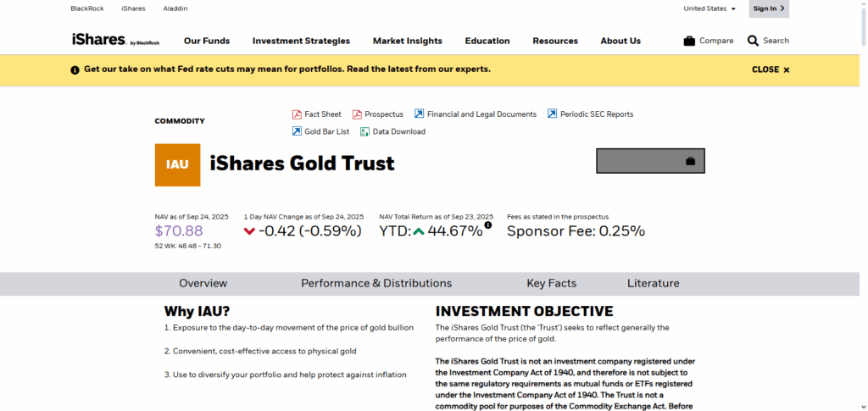
Task: Click the Fact Sheet PDF icon
Action: click(x=297, y=114)
